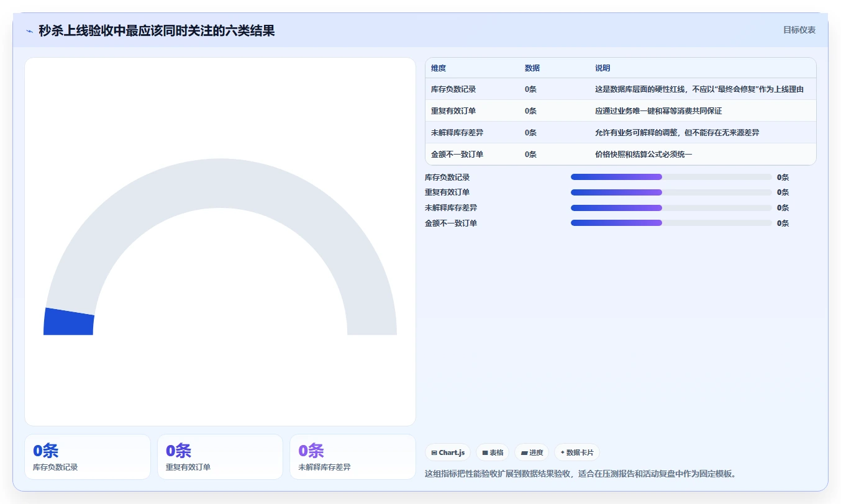The image size is (841, 504).
Task: Open the 重复有效订单 data card
Action: coord(220,457)
